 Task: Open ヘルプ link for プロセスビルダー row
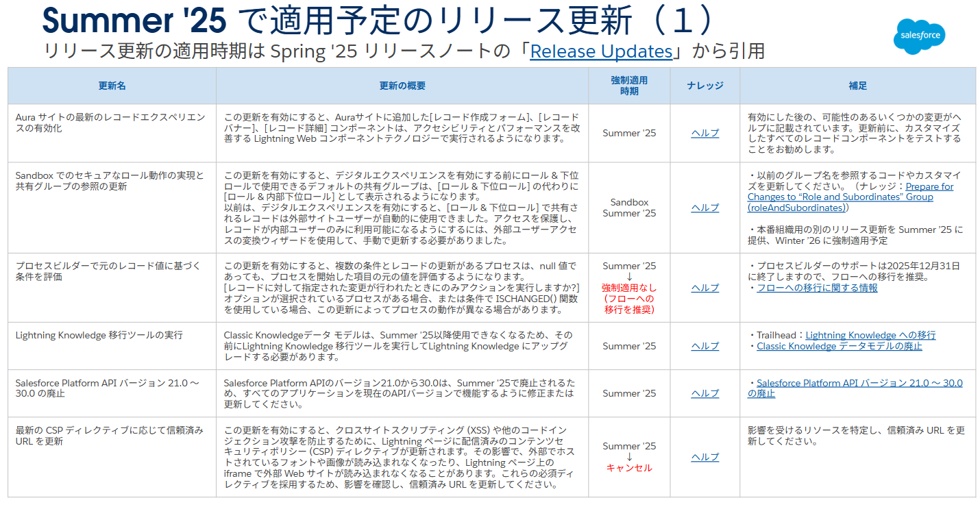[705, 288]
